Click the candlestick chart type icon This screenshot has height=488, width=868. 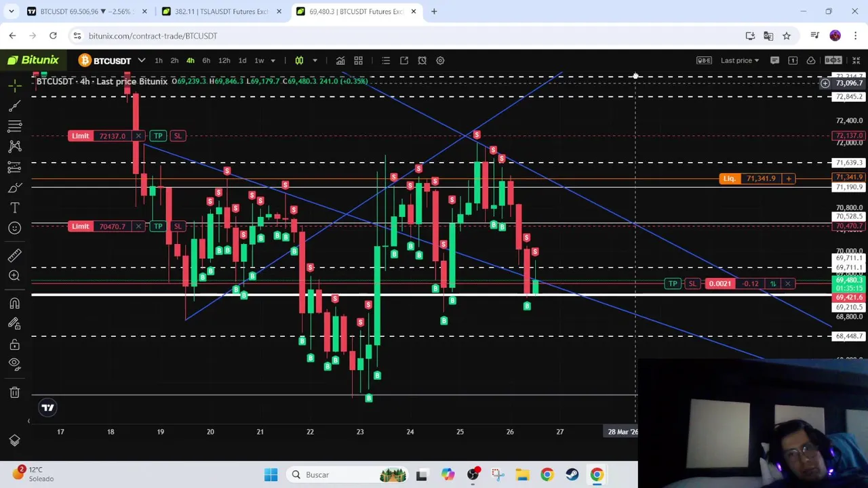coord(299,60)
